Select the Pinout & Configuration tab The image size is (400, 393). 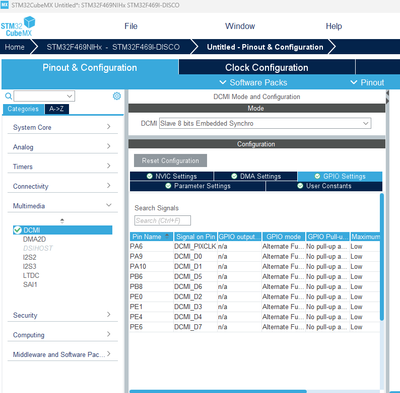coord(90,67)
